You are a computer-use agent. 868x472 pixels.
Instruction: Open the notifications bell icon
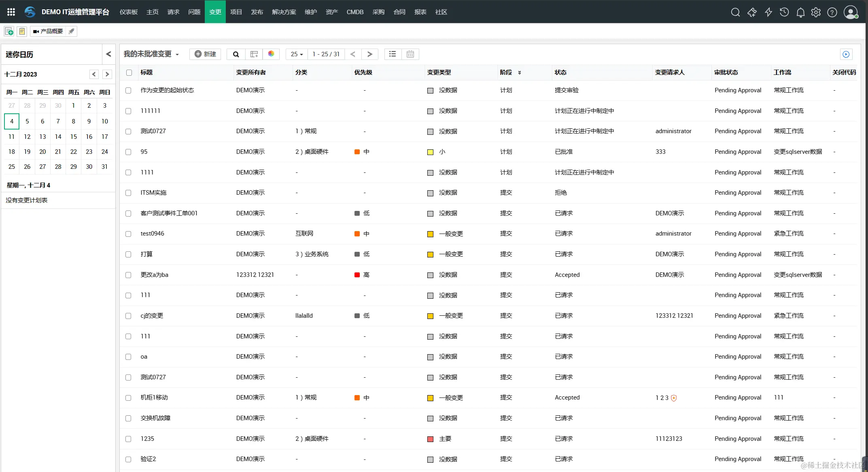click(800, 12)
